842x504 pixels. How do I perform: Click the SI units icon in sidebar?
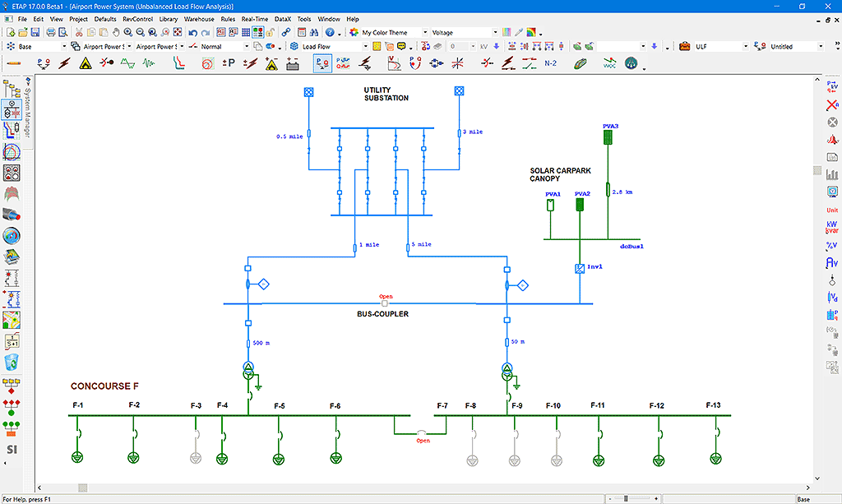click(x=12, y=450)
